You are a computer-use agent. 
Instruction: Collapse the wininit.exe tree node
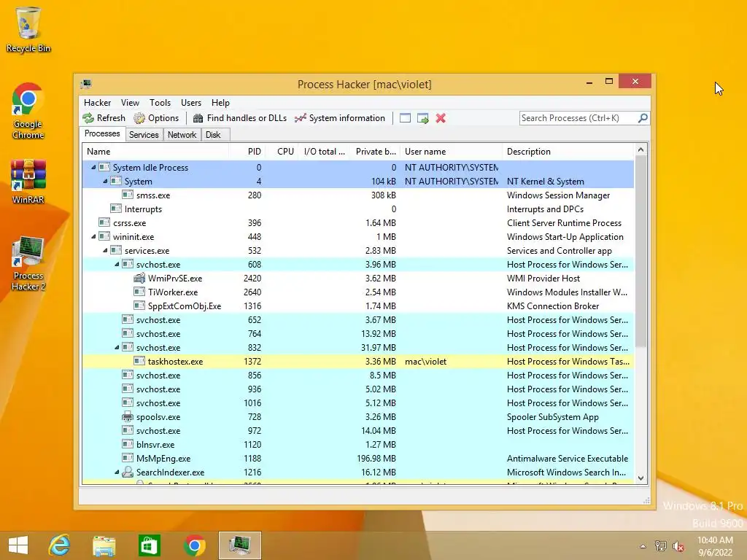[x=93, y=237]
